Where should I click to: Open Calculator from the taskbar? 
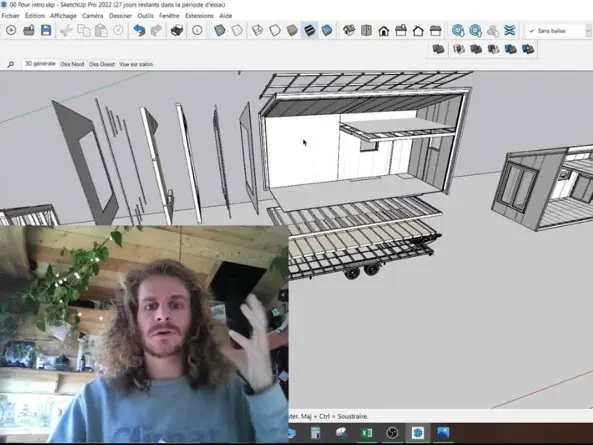(315, 433)
